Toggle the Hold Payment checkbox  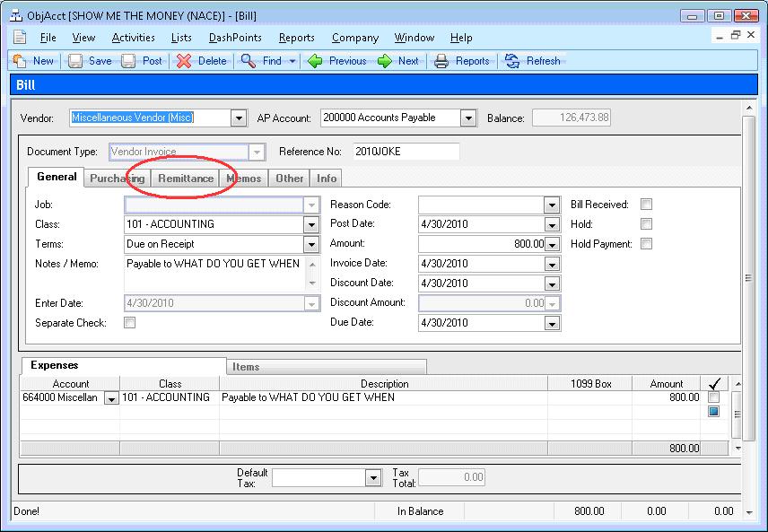[646, 244]
